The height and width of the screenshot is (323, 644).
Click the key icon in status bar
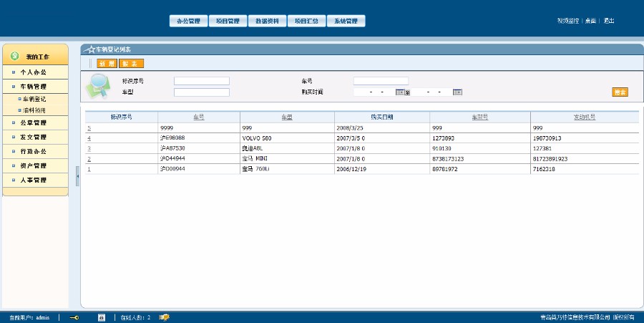(x=74, y=317)
